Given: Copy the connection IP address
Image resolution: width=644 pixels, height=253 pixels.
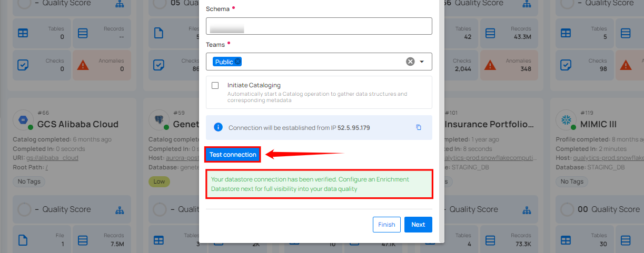Looking at the screenshot, I should click(x=419, y=127).
